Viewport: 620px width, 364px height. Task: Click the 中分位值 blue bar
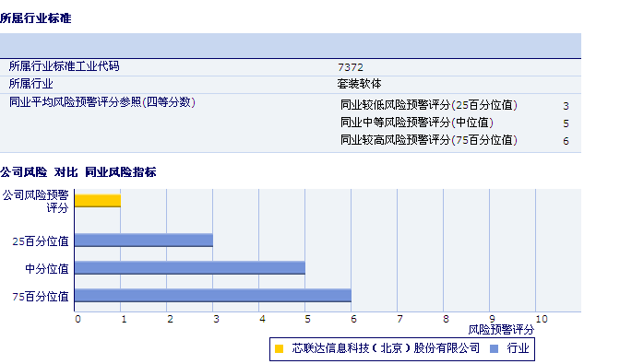[x=190, y=267]
